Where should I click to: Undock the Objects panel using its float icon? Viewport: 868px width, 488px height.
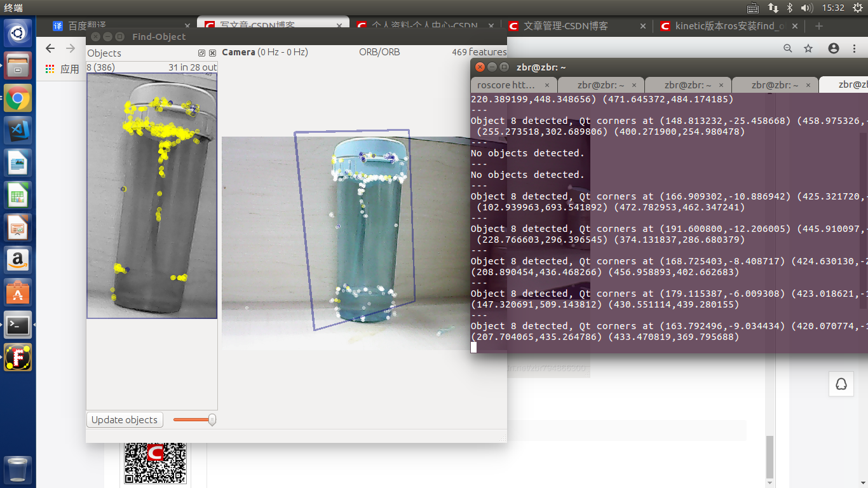point(201,53)
